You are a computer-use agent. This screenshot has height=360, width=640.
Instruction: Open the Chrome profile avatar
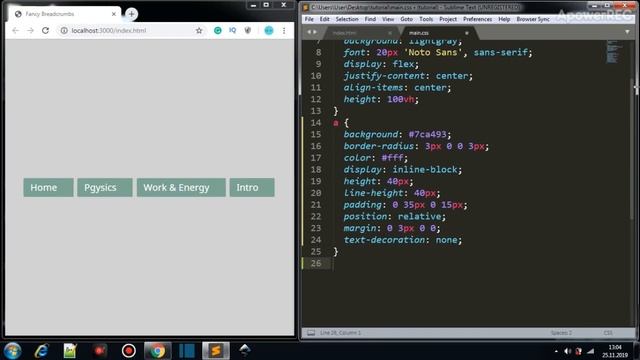pos(269,31)
